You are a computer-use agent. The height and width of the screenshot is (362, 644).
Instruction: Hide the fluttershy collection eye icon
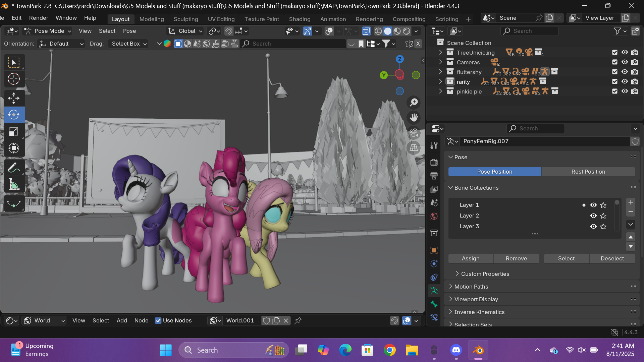pos(625,72)
